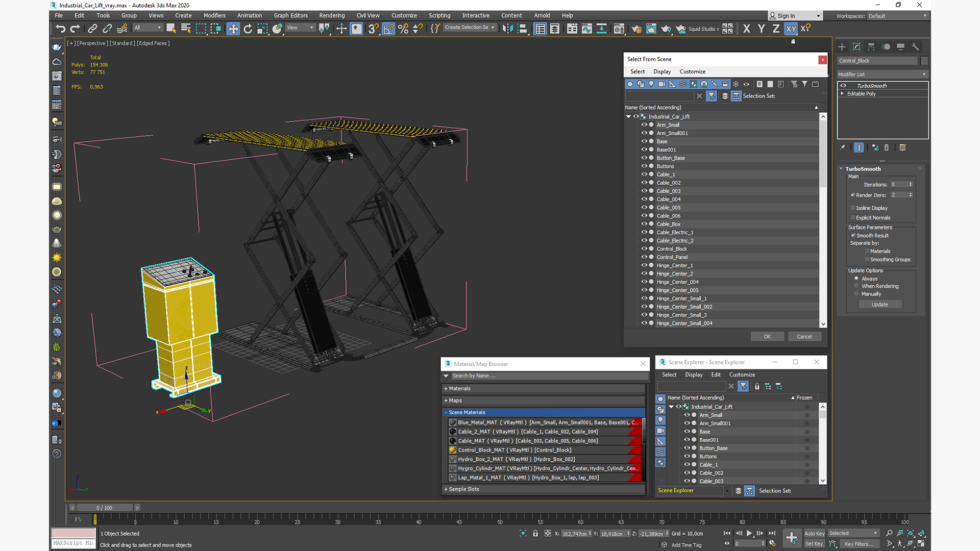Enable the Isoline Display checkbox
This screenshot has height=551, width=980.
[x=852, y=208]
